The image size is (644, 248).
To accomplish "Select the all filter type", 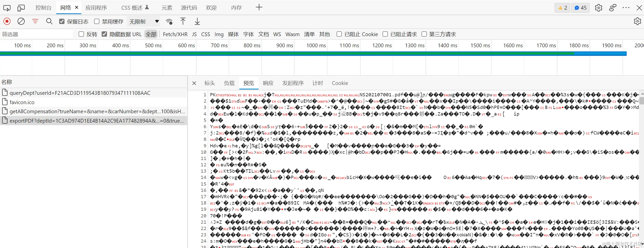I will 151,34.
